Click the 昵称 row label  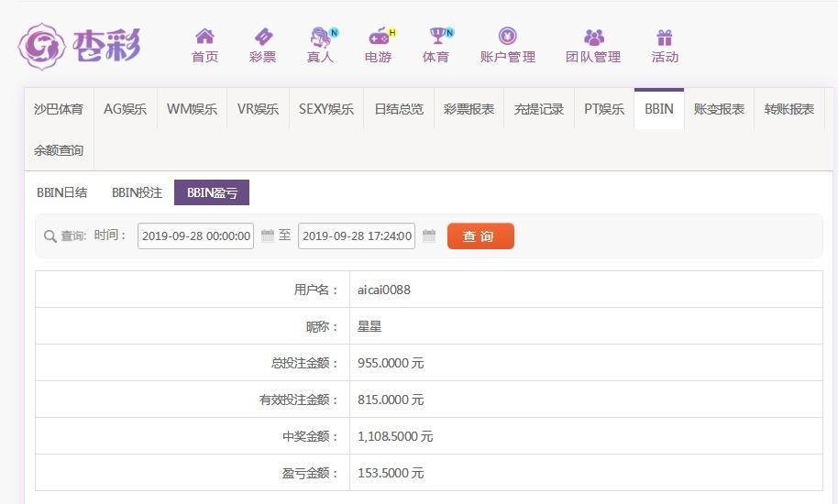(x=322, y=326)
